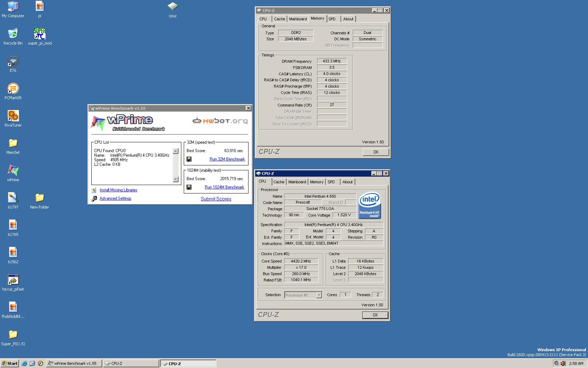Open the MemSet folder icon
Screen dimensions: 588x368
(13, 146)
